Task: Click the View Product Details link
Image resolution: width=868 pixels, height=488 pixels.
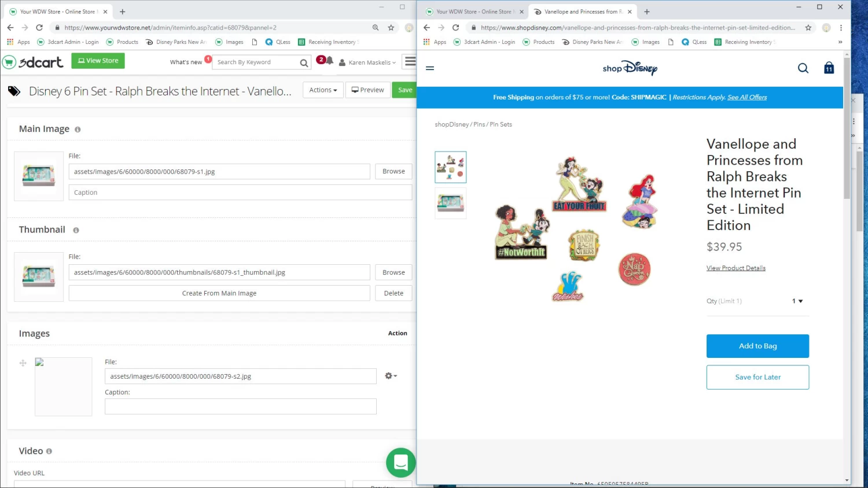Action: coord(735,268)
